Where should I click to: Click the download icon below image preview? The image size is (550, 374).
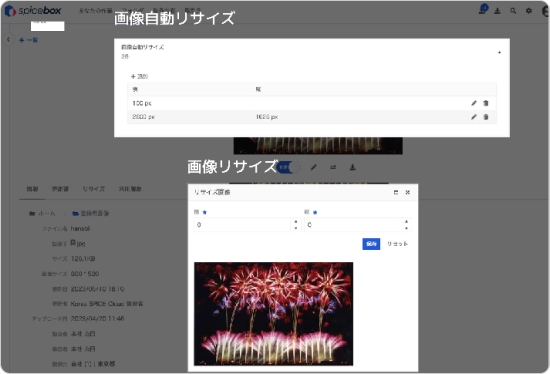point(353,167)
